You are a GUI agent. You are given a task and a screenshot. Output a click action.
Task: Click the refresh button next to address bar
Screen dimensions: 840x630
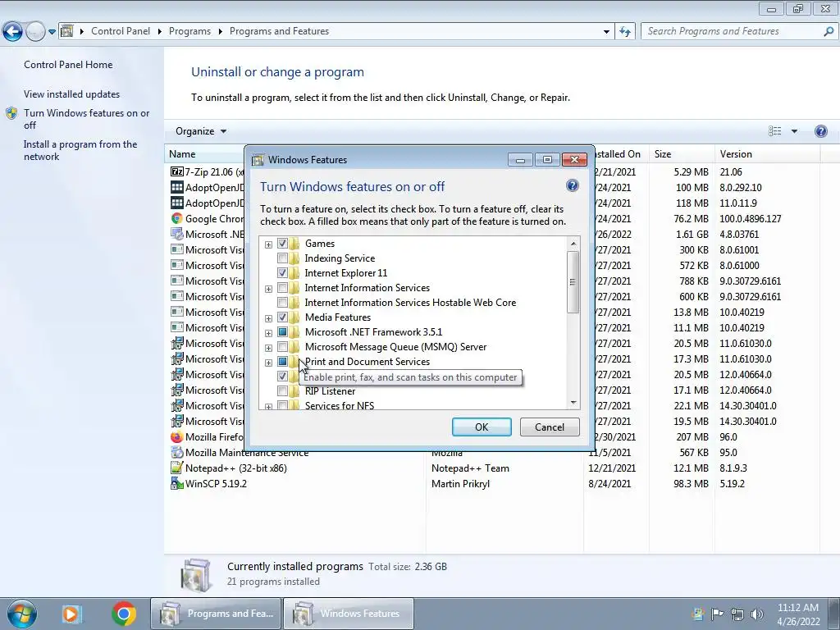coord(624,32)
